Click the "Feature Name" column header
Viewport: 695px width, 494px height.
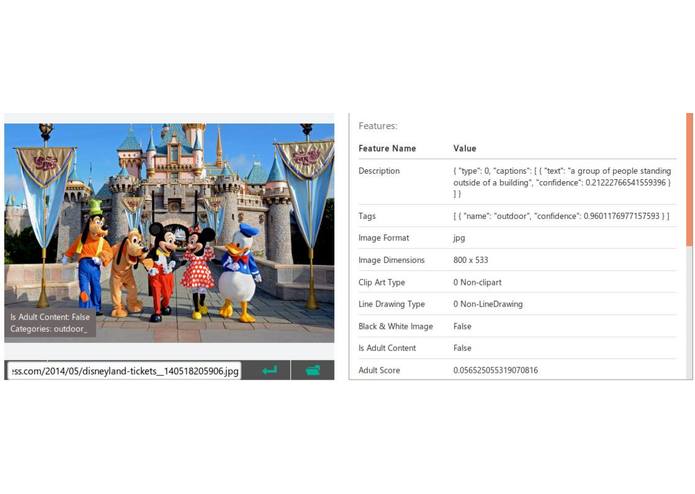point(387,148)
